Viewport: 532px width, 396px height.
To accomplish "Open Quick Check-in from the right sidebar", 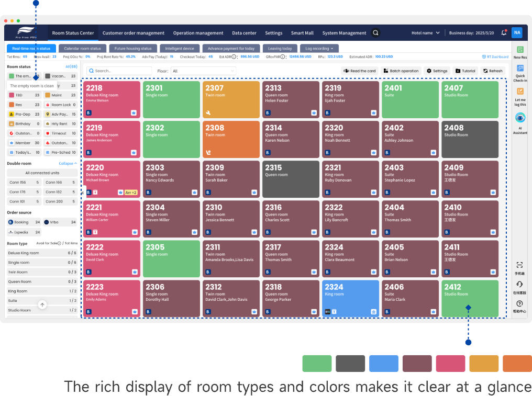I will [x=520, y=69].
